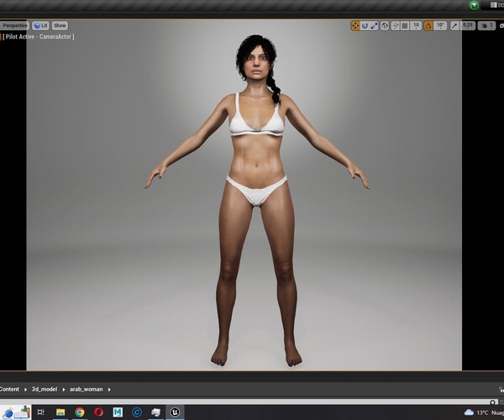Click the green source control status icon
Image resolution: width=504 pixels, height=420 pixels.
coord(474,5)
